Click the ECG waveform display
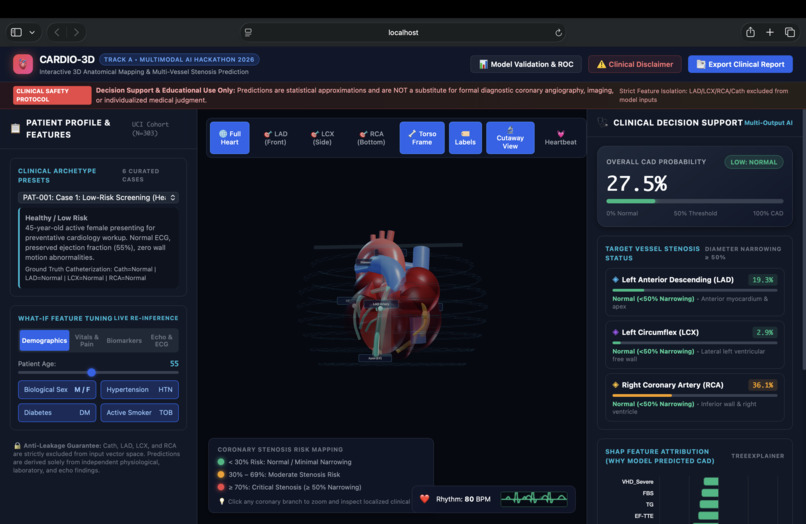 (534, 498)
